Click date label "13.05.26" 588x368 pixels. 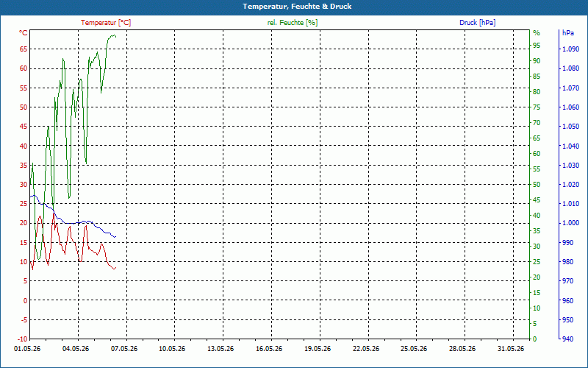coord(221,349)
